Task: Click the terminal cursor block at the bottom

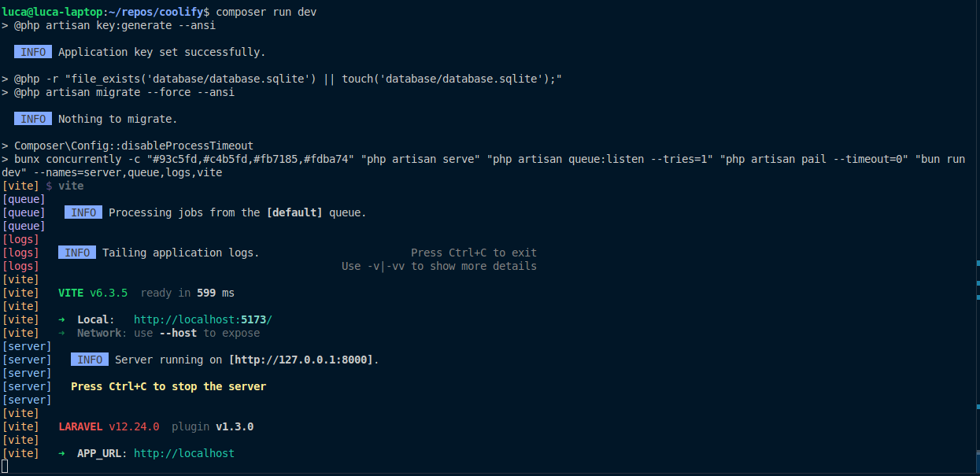Action: point(4,467)
